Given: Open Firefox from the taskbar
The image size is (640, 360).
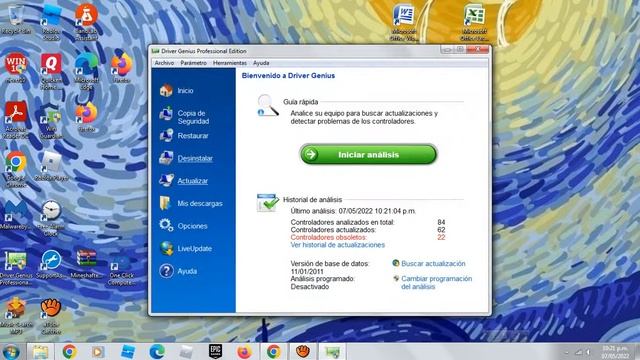Looking at the screenshot, I should coord(244,351).
